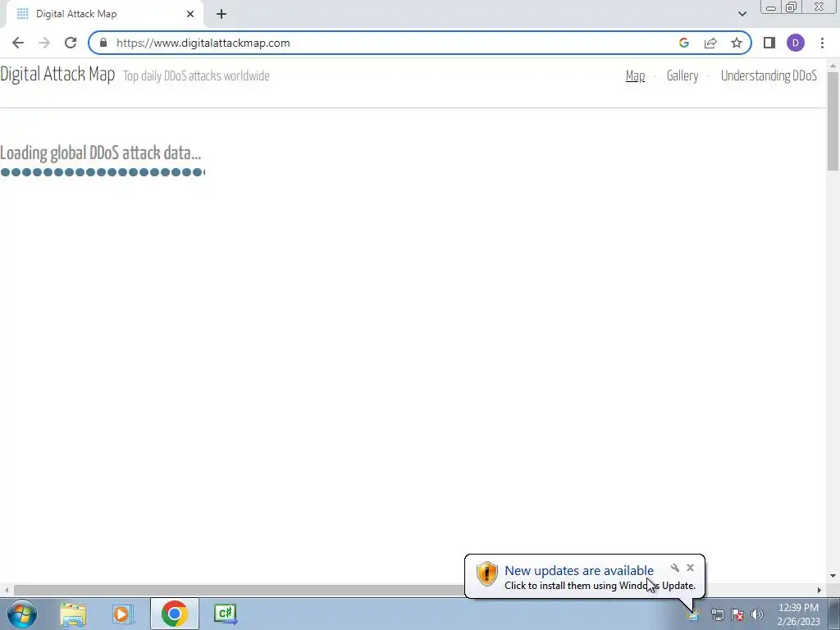The width and height of the screenshot is (840, 630).
Task: Open Action Center flag icon
Action: (737, 614)
